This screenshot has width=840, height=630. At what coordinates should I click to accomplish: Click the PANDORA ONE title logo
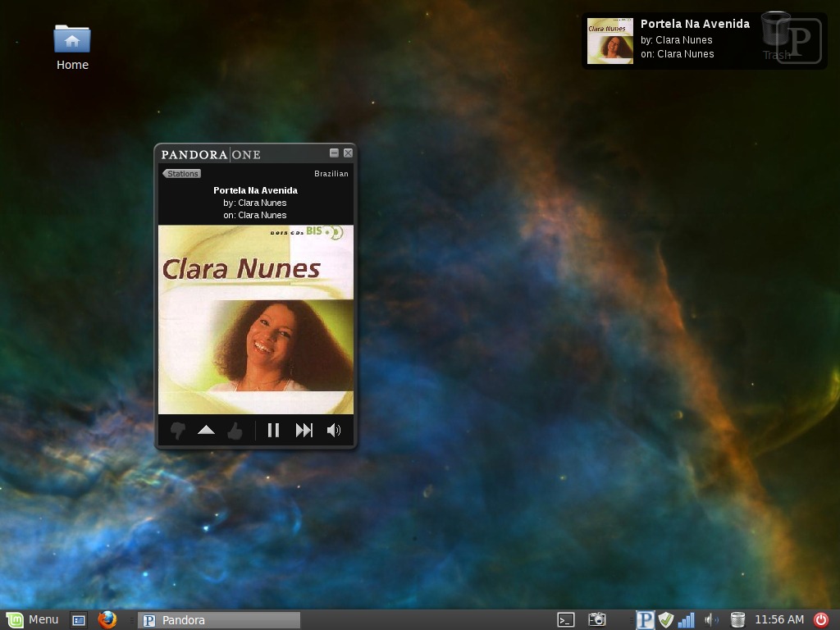211,154
